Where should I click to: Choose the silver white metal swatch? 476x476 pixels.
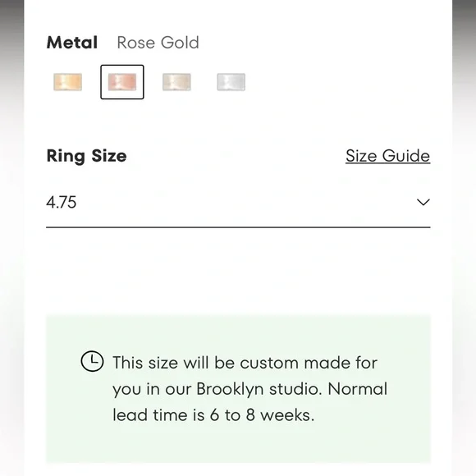click(x=231, y=82)
